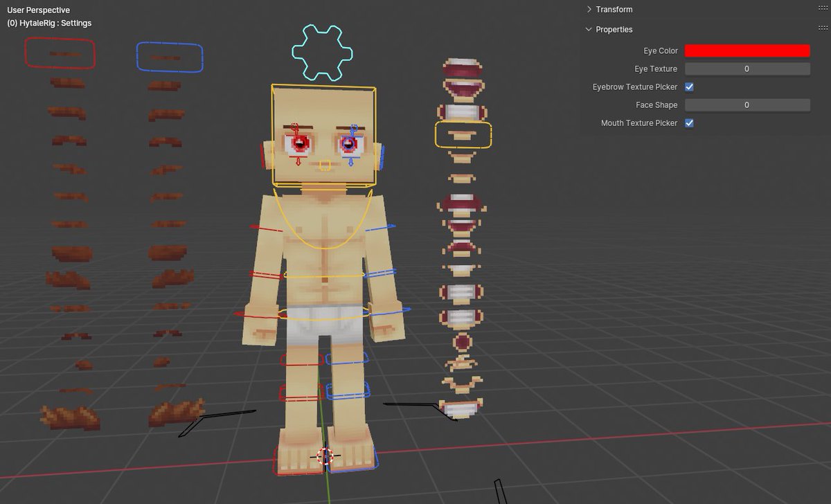Select the yellow hip ring over the underwear

coord(323,315)
